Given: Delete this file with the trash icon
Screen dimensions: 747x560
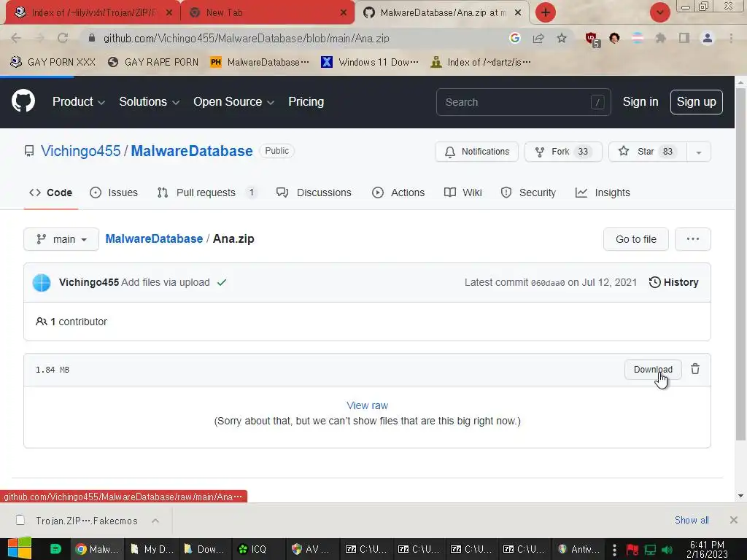Looking at the screenshot, I should point(695,369).
